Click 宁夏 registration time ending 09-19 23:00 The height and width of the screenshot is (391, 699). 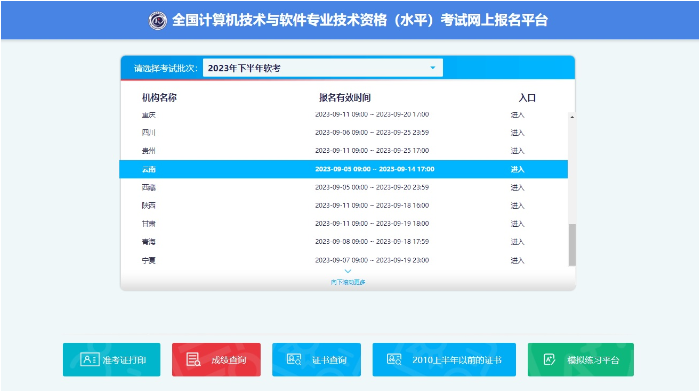point(372,260)
